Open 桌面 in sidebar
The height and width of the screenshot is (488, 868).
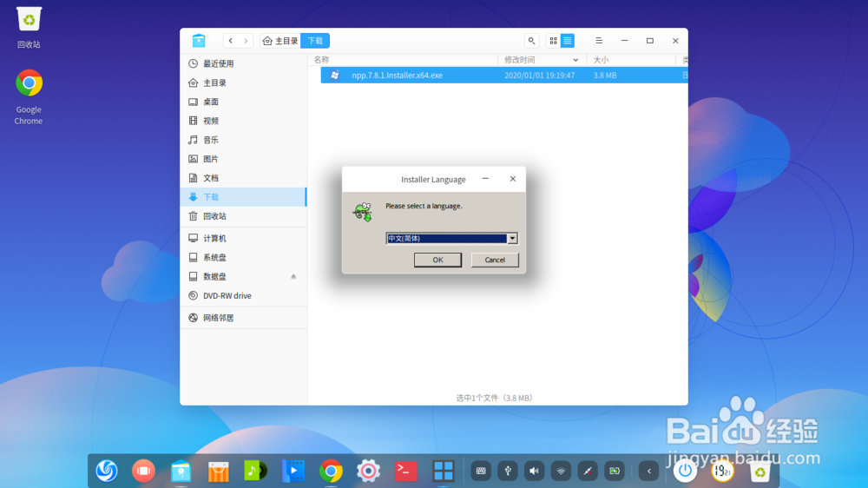click(244, 102)
